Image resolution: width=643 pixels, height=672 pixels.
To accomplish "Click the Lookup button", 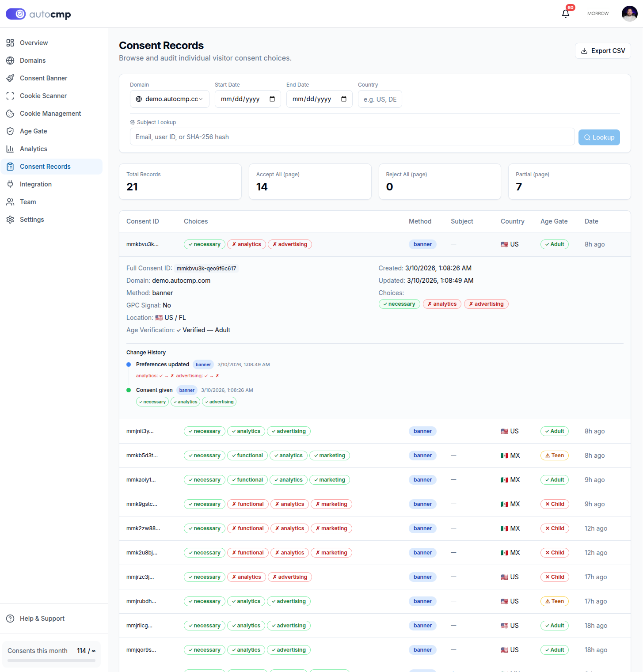I will click(599, 137).
